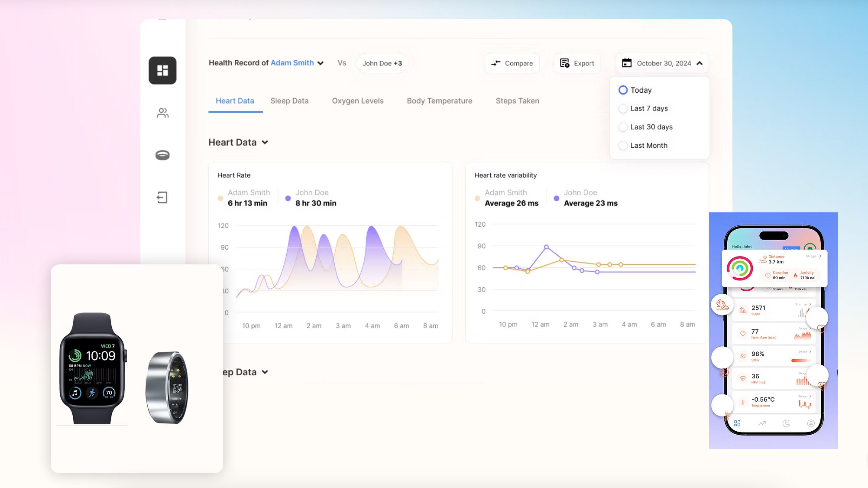Click the John Doe +3 comparison chip
Viewport: 868px width, 488px height.
coord(382,63)
